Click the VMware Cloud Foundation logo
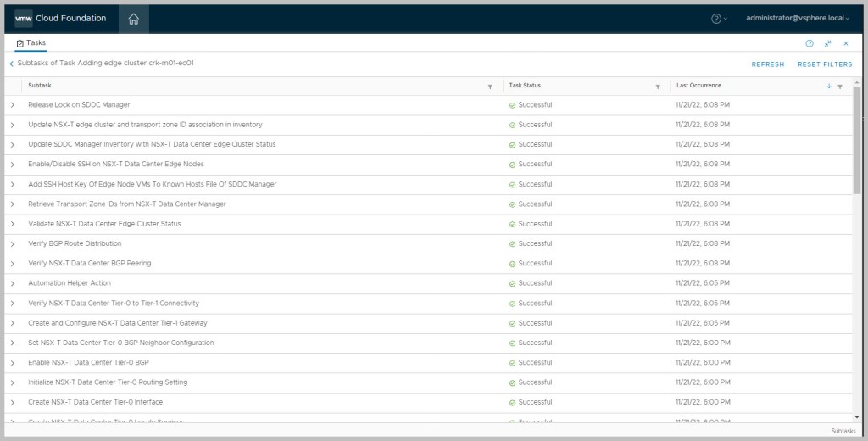This screenshot has width=868, height=441. click(x=60, y=19)
